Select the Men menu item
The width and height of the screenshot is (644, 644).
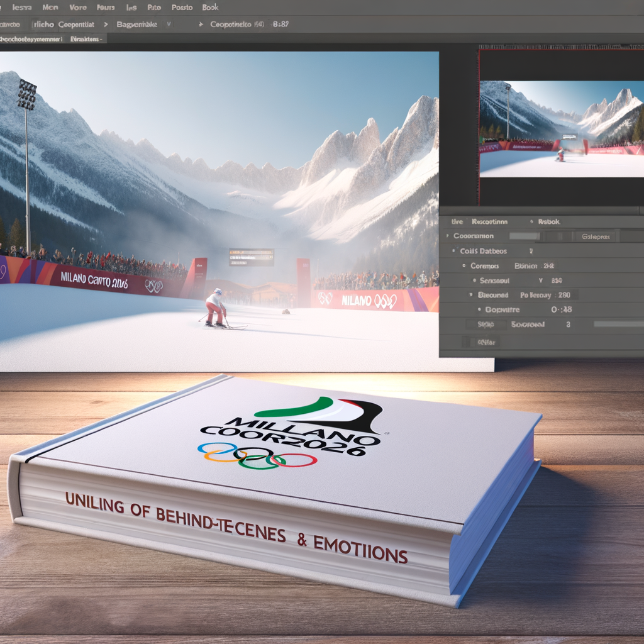click(50, 8)
